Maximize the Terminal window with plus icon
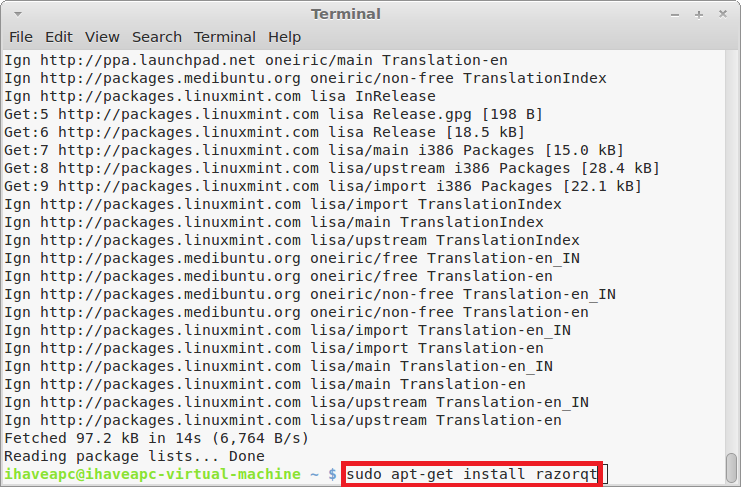Viewport: 741px width, 487px height. pyautogui.click(x=699, y=15)
